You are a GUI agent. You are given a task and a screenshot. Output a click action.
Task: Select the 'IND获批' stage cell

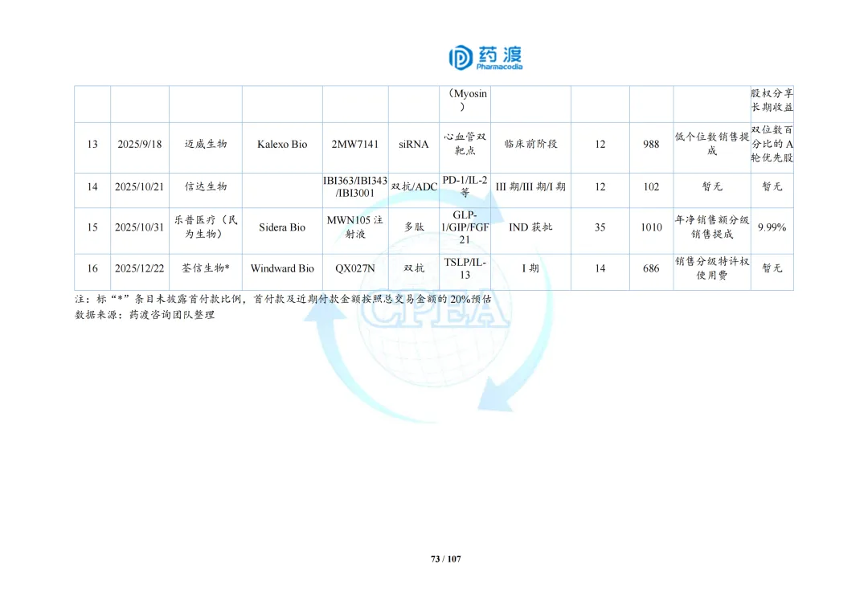click(530, 231)
